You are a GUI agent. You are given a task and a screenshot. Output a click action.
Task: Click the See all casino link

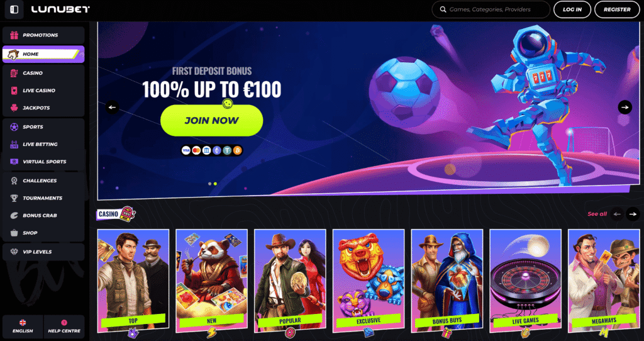coord(597,214)
